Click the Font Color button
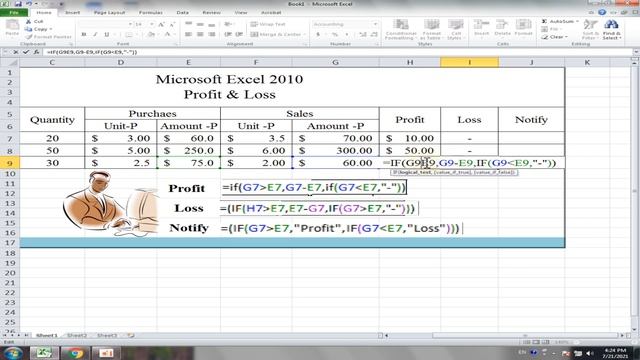This screenshot has width=640, height=360. coord(167,35)
